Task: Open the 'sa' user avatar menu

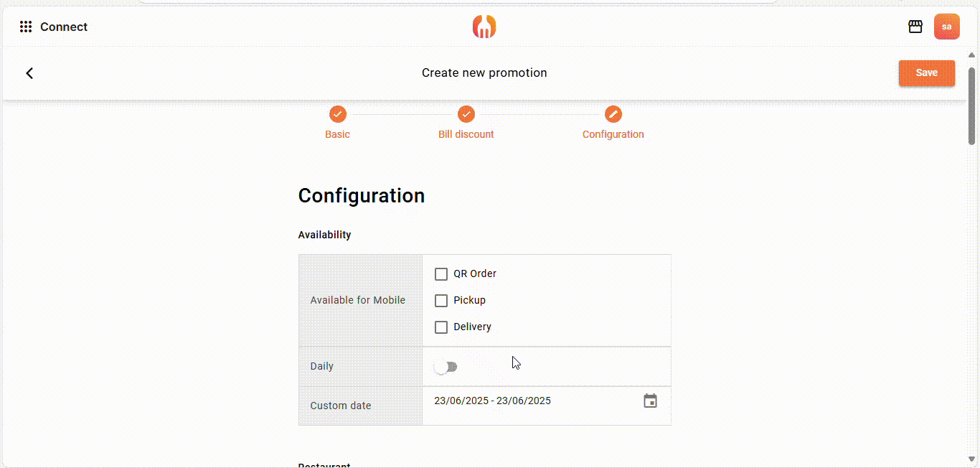Action: [946, 27]
